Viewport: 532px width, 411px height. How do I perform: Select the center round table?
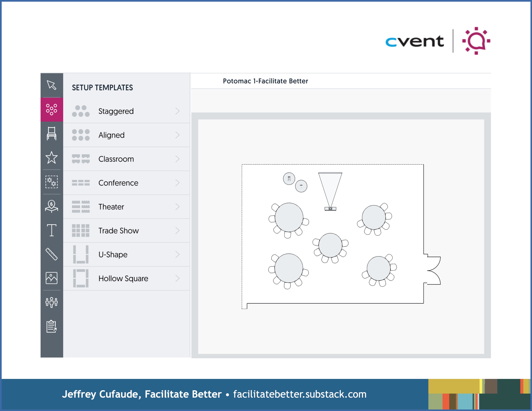(330, 245)
